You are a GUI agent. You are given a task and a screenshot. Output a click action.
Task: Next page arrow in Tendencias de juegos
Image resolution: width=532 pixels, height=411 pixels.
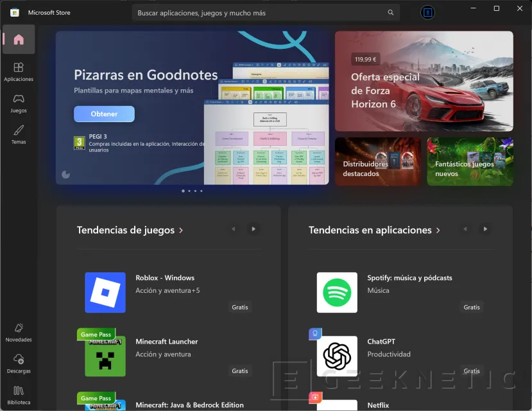coord(253,229)
